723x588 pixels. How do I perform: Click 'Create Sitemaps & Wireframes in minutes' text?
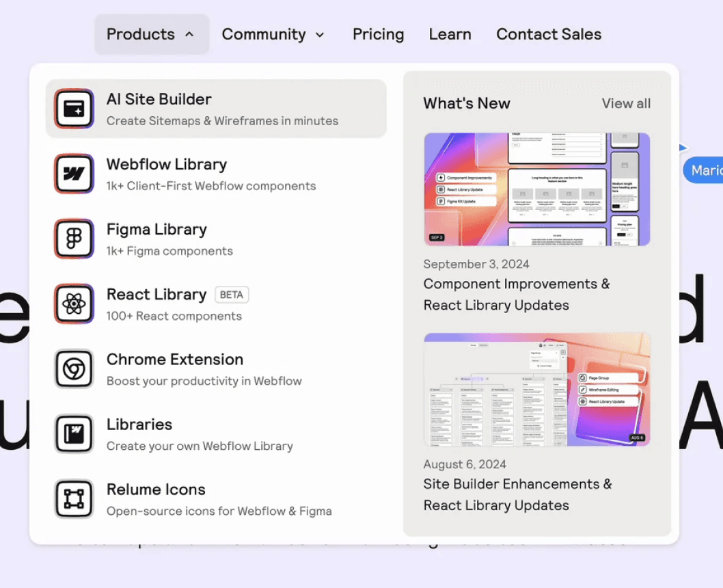[x=222, y=121]
